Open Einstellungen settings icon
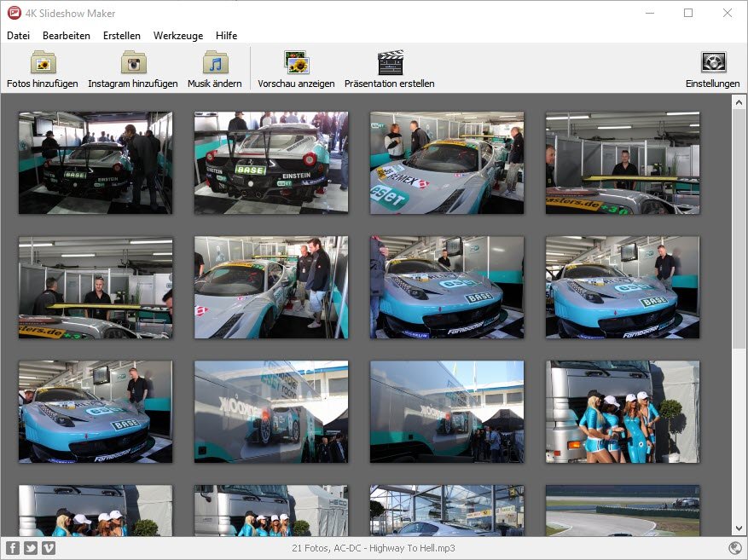This screenshot has width=748, height=560. coord(712,63)
